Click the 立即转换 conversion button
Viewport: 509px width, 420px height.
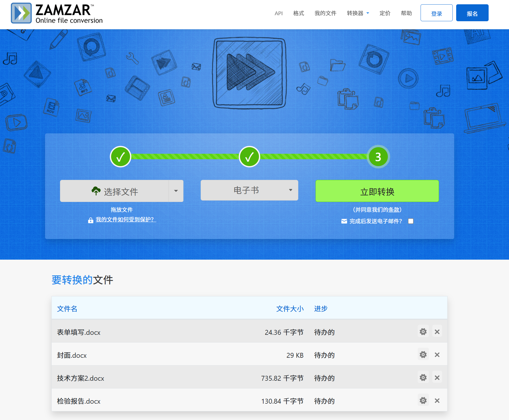click(x=377, y=191)
